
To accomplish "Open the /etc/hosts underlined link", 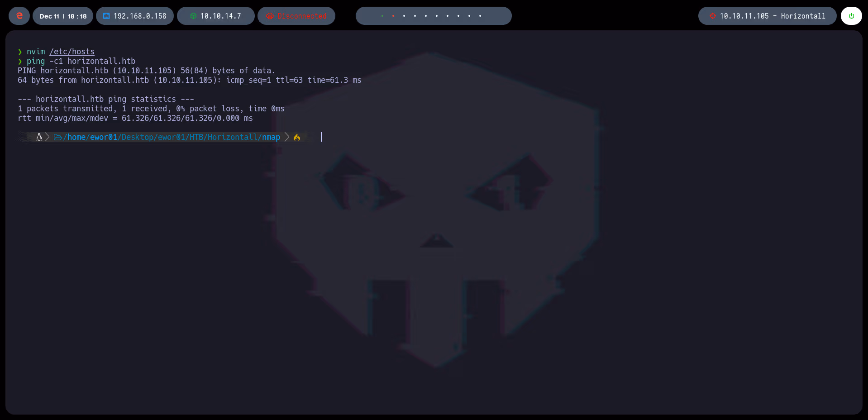I will (72, 52).
